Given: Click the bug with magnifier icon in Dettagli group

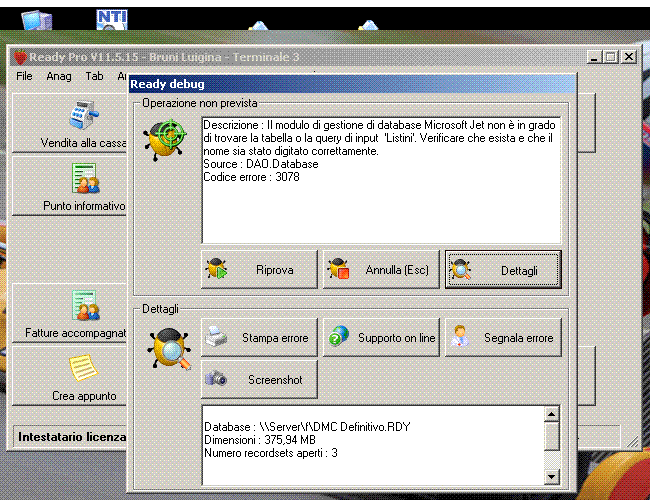Looking at the screenshot, I should tap(169, 349).
